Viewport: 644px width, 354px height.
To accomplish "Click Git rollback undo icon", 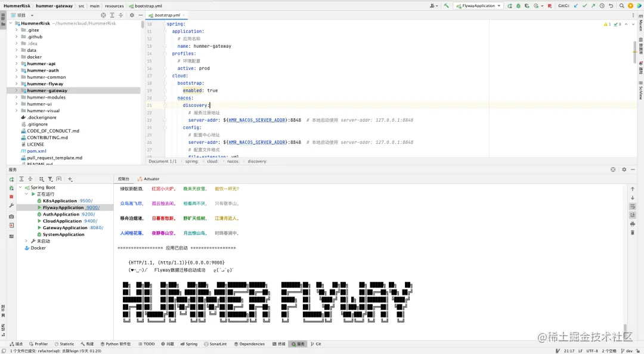I will point(611,6).
